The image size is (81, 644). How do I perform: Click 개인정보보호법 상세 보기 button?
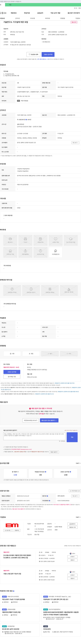pyautogui.click(x=30, y=420)
